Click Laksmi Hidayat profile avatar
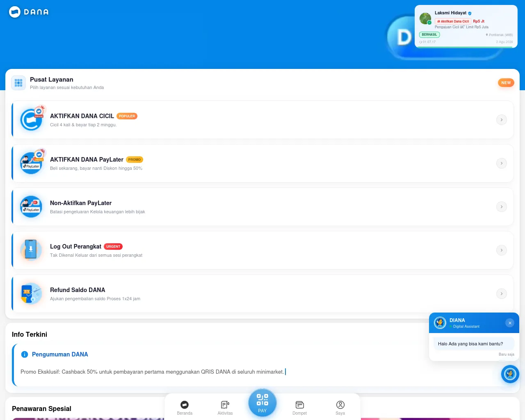525x420 pixels. [x=425, y=18]
